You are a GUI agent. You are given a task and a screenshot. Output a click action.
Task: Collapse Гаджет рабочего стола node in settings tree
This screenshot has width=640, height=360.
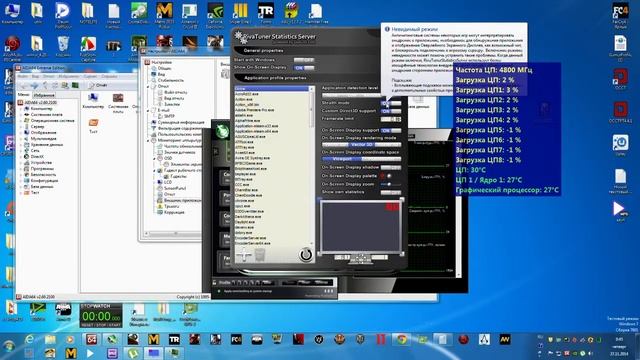(x=155, y=170)
